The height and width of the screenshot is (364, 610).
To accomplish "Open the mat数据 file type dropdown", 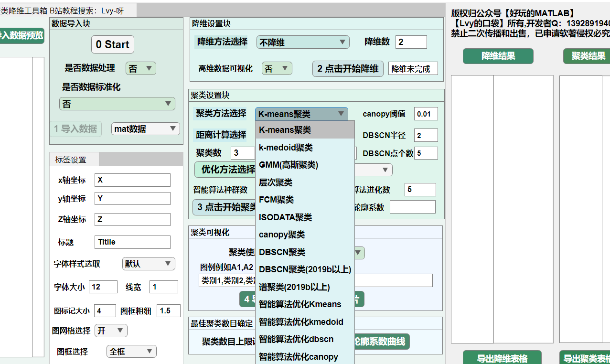I will click(x=145, y=128).
